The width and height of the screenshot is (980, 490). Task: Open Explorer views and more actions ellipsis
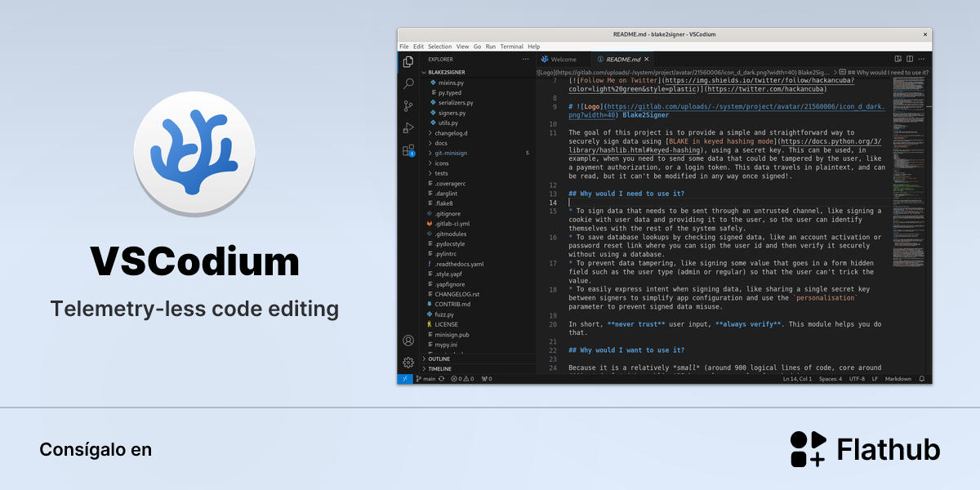pyautogui.click(x=525, y=60)
